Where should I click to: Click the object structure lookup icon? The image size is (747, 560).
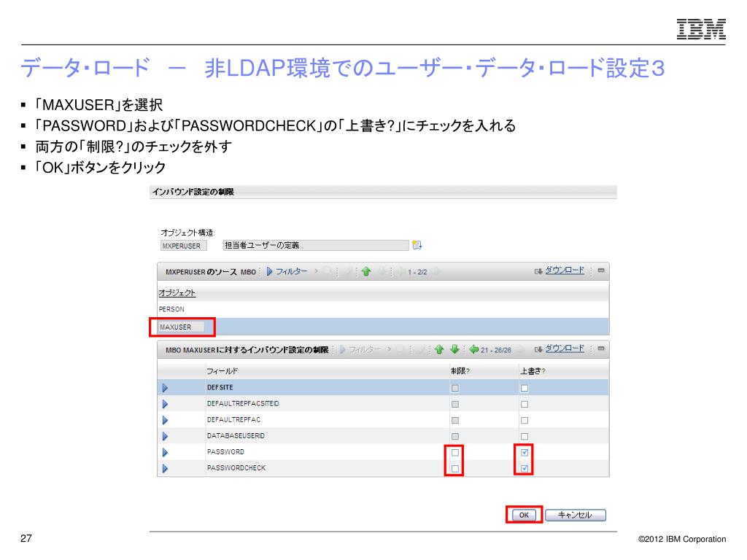[x=417, y=245]
